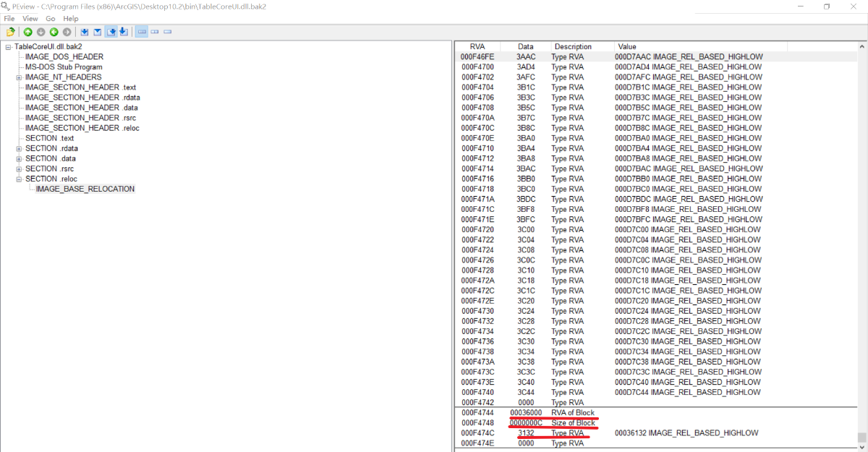This screenshot has width=868, height=452.
Task: Click the Data value 3132
Action: (x=526, y=432)
